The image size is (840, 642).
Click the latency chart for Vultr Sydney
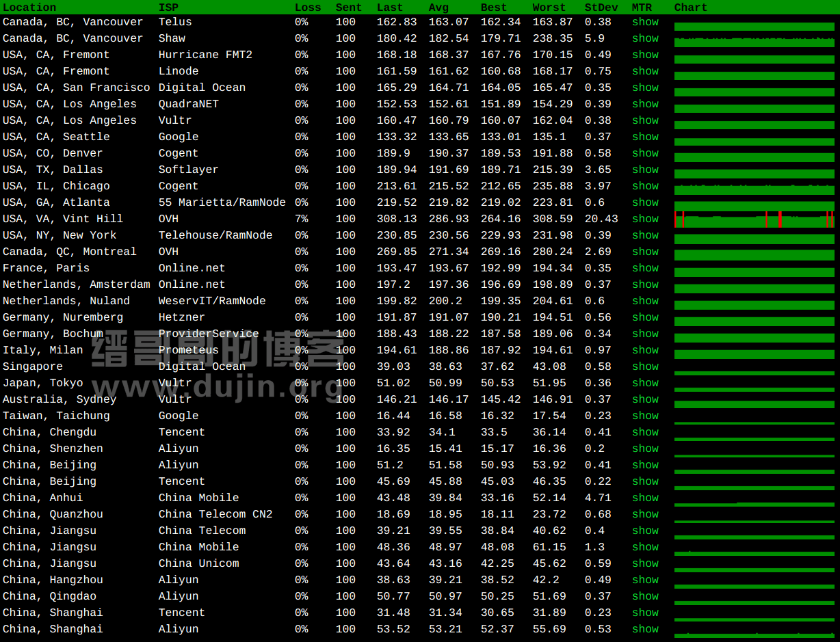[754, 404]
